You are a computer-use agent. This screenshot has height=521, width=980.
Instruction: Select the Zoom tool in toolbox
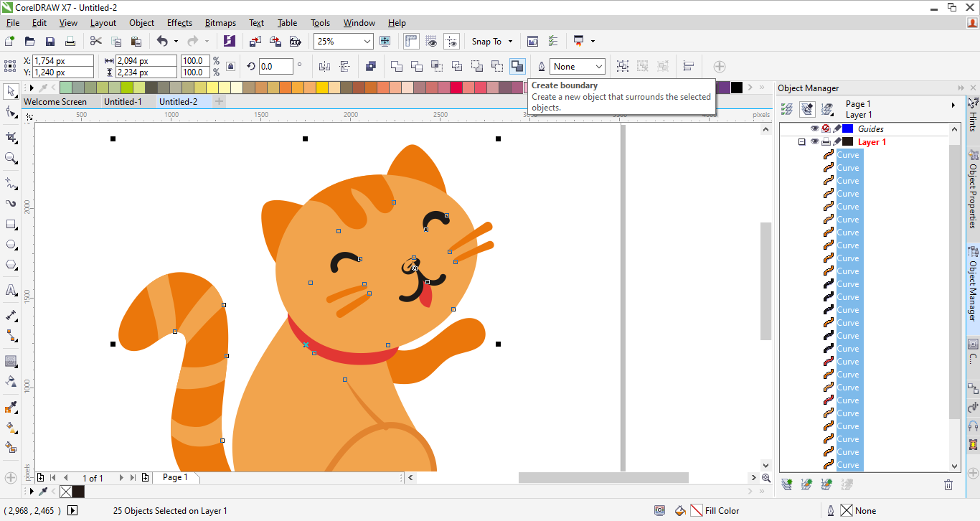pos(11,158)
